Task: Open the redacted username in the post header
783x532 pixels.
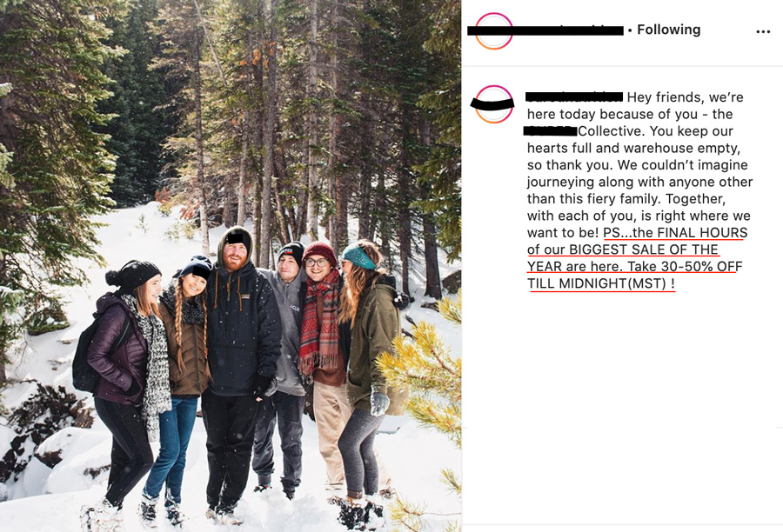Action: (x=545, y=30)
